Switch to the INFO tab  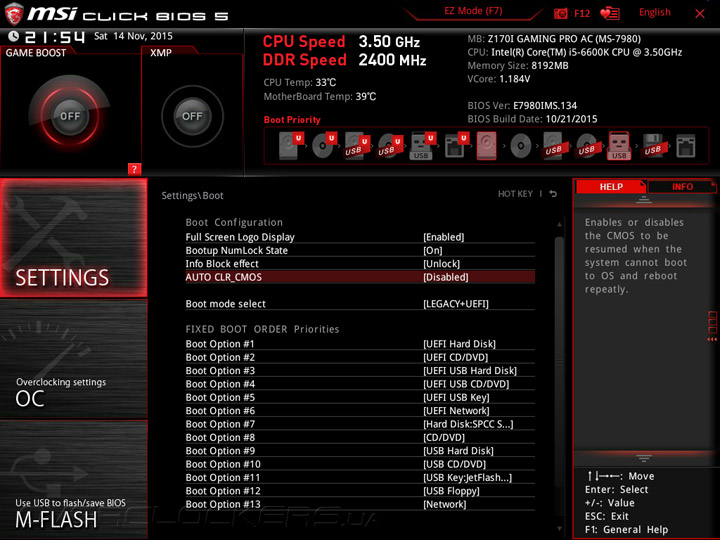[x=682, y=186]
